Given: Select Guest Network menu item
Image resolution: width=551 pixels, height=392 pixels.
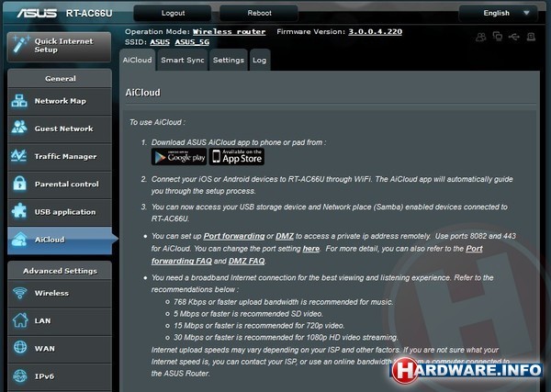Looking at the screenshot, I should [60, 129].
